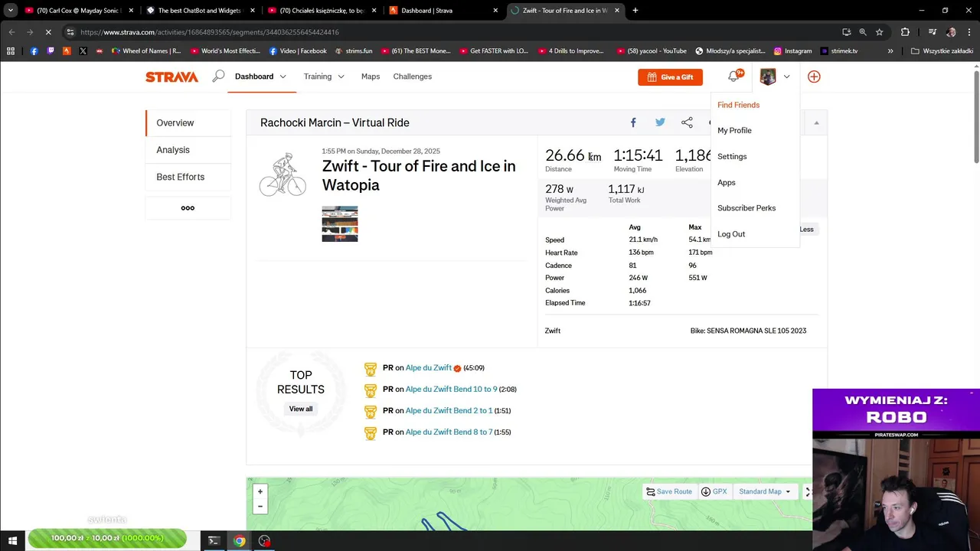Open the Chrome apps grid icon
This screenshot has width=980, height=551.
pos(11,51)
